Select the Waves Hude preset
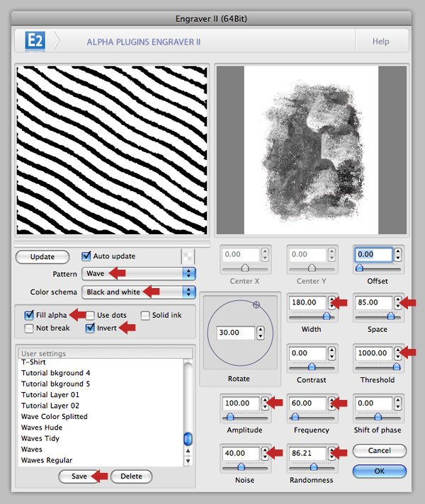The width and height of the screenshot is (425, 504). (101, 428)
